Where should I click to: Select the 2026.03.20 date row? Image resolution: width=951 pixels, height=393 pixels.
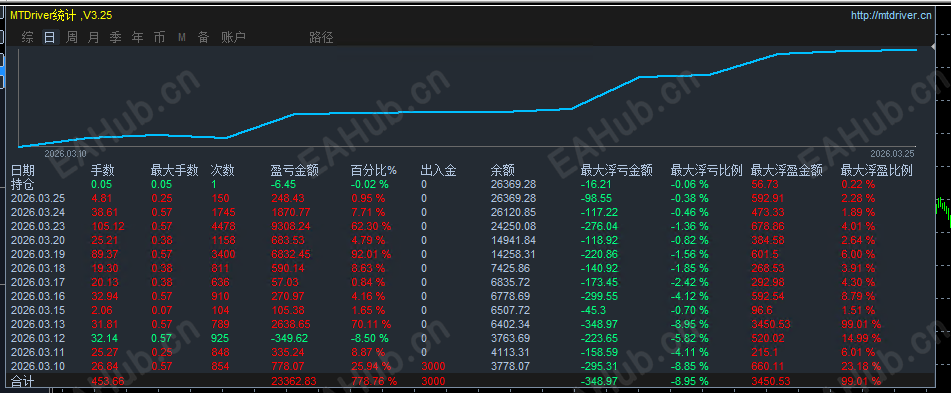point(38,240)
